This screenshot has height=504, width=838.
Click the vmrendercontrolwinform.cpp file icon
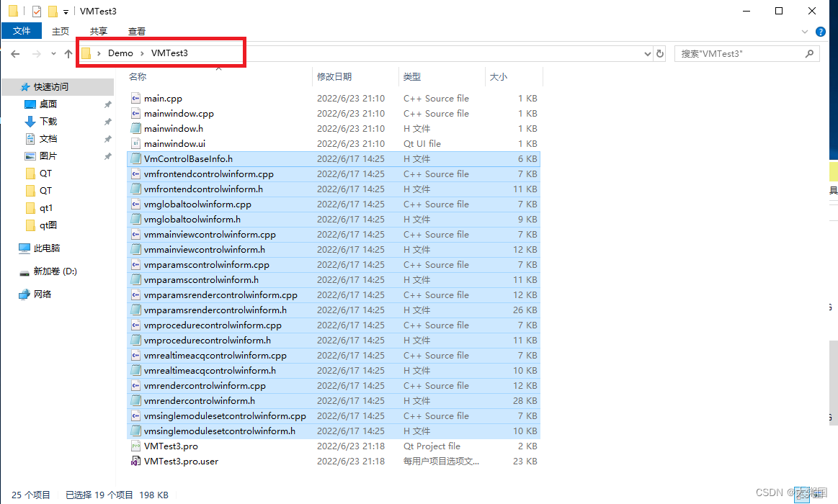(135, 385)
